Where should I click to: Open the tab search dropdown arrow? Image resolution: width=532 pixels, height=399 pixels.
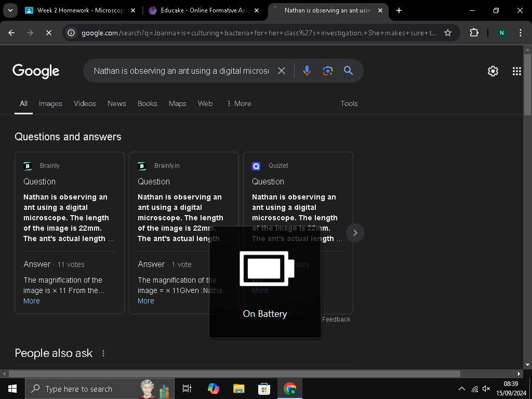(x=10, y=10)
